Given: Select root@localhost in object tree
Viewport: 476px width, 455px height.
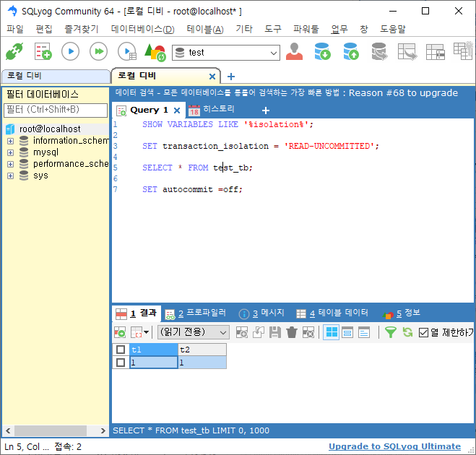Looking at the screenshot, I should coord(50,129).
